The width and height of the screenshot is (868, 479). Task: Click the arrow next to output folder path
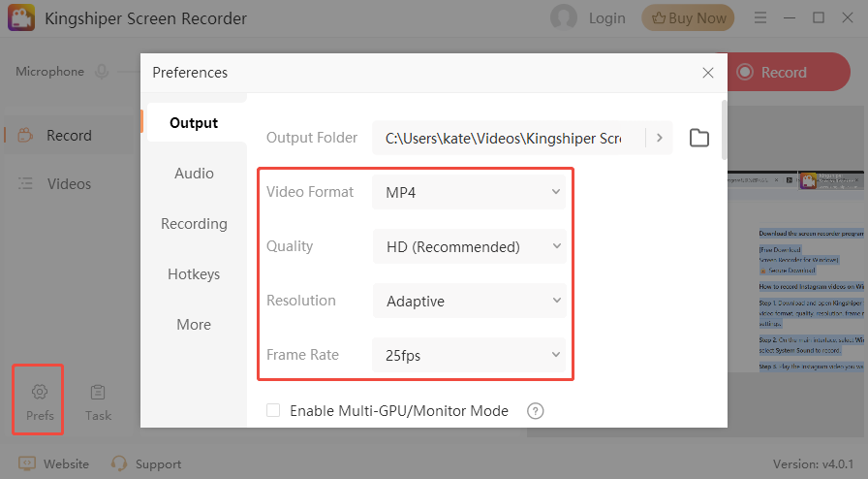pos(660,138)
